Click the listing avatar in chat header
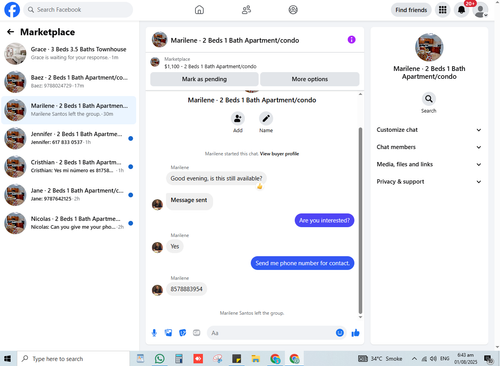Viewport: 500px width, 366px height. (x=159, y=40)
